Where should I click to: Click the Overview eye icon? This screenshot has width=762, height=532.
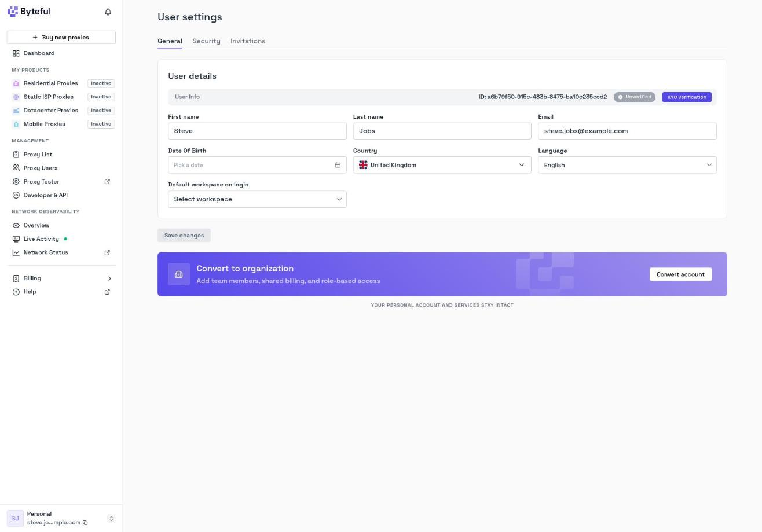(16, 225)
